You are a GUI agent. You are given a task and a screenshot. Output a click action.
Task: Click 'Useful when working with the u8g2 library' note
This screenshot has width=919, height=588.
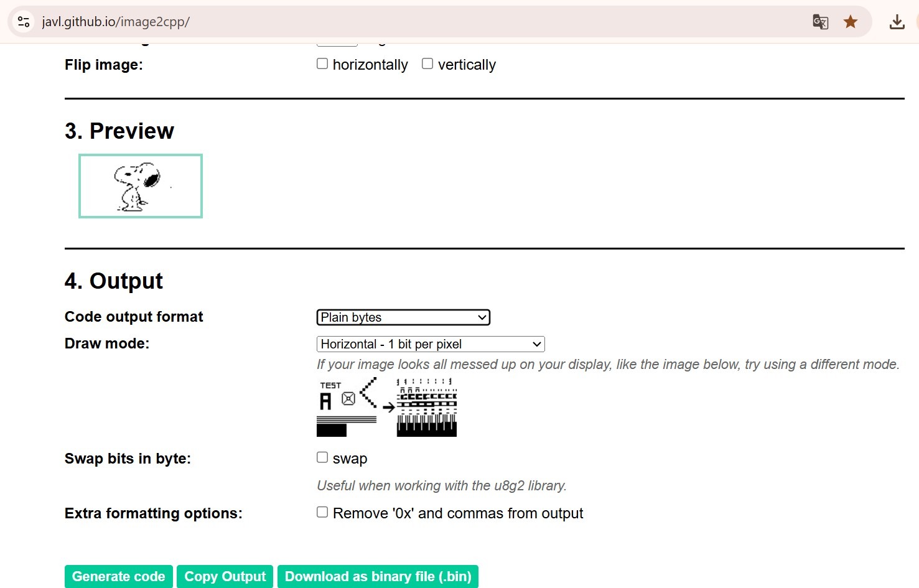tap(442, 486)
